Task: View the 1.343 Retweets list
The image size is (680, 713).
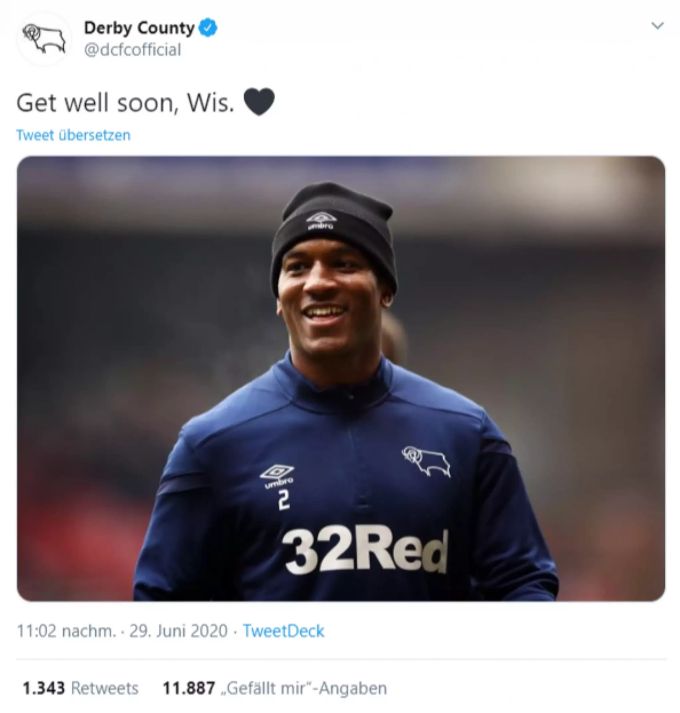Action: [x=81, y=688]
